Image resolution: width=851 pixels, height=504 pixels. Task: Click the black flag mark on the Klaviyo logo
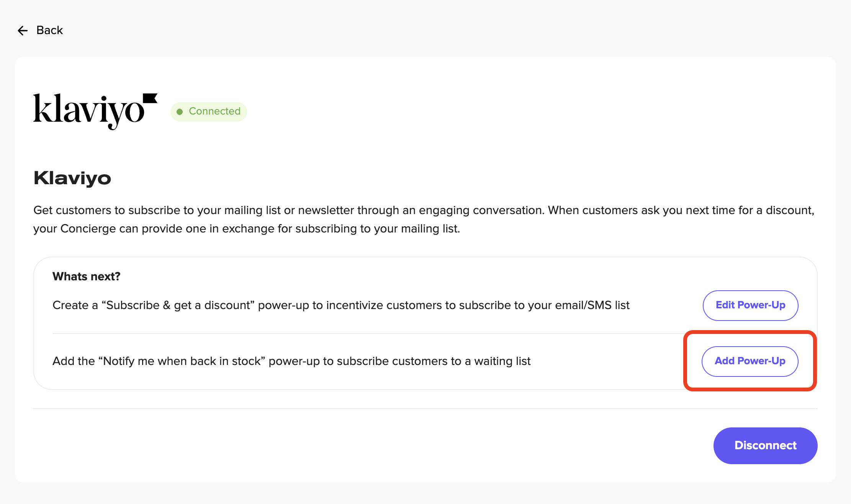point(150,98)
